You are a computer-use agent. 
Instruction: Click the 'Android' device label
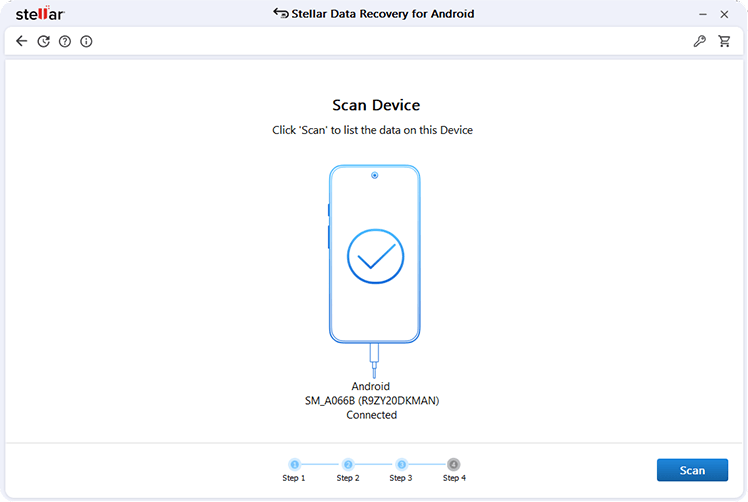tap(371, 386)
